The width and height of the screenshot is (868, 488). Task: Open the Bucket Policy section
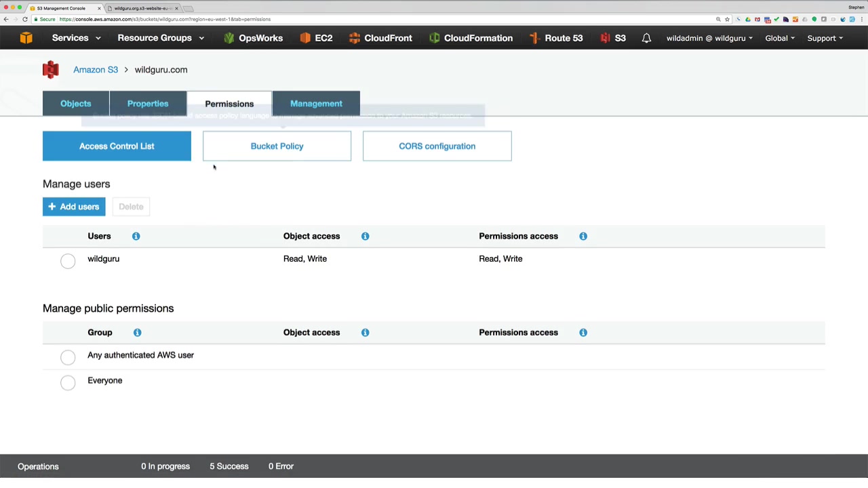click(x=277, y=146)
